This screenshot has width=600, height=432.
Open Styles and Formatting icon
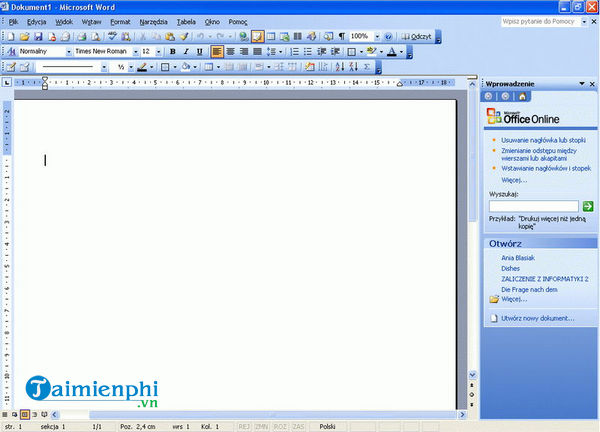pyautogui.click(x=11, y=51)
